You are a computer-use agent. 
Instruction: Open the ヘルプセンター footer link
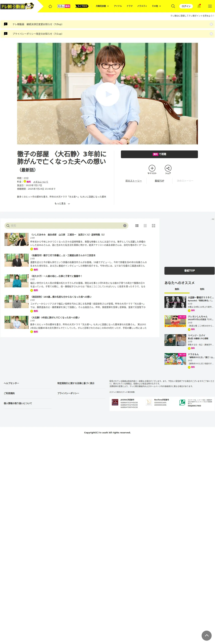[11, 383]
